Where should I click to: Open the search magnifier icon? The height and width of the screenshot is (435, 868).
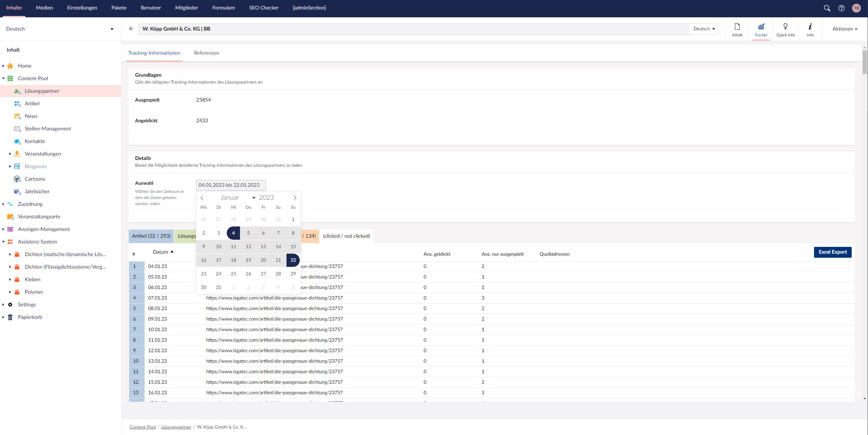(x=827, y=8)
